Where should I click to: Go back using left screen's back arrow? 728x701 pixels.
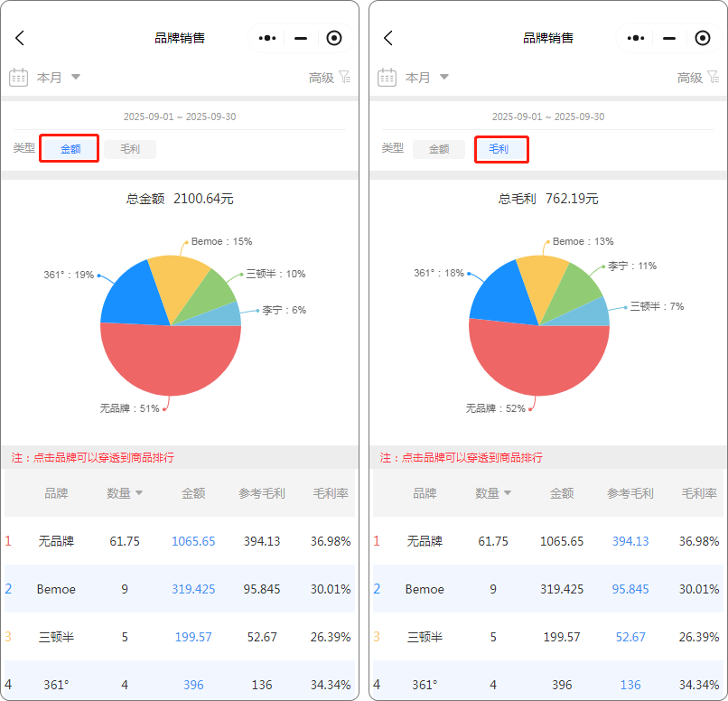[x=20, y=38]
